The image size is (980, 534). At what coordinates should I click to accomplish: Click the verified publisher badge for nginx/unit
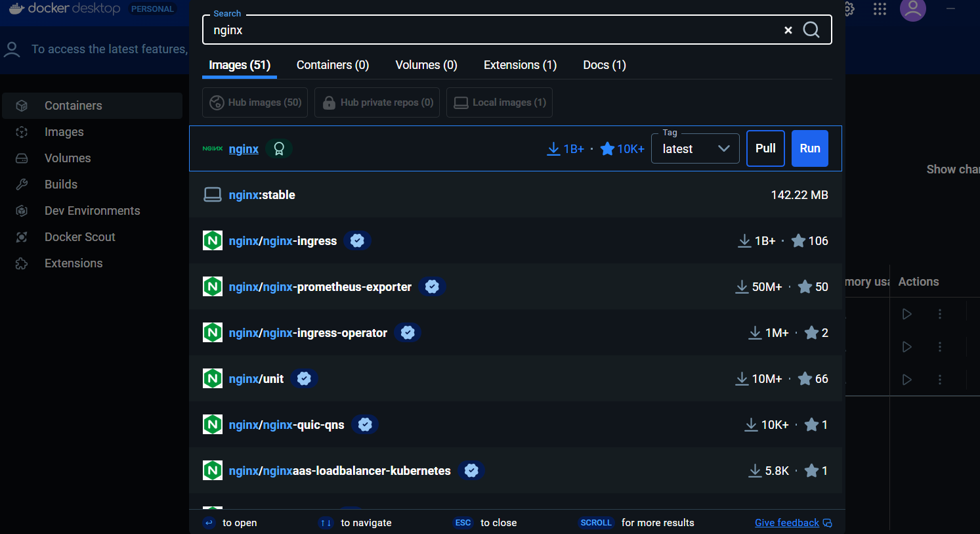304,379
